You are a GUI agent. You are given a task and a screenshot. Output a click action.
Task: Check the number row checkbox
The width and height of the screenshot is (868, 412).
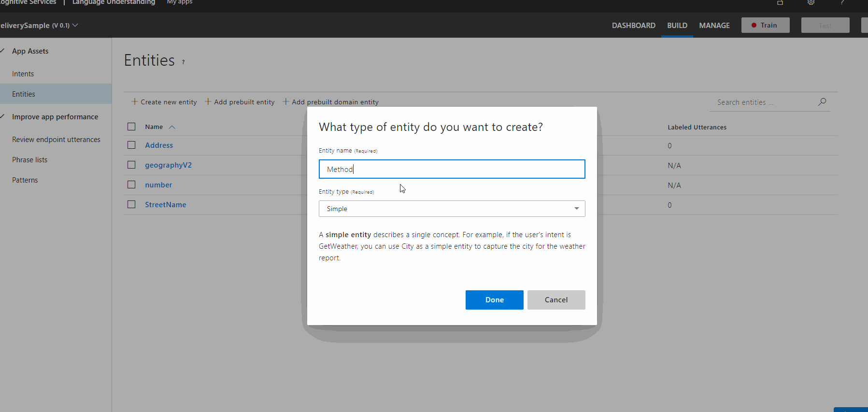(x=131, y=185)
